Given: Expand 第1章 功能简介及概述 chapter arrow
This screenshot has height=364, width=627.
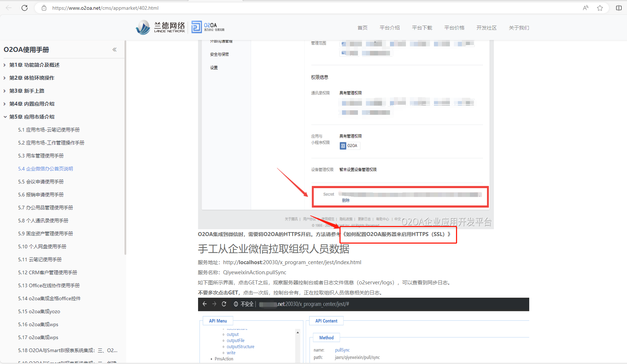Looking at the screenshot, I should click(x=5, y=65).
